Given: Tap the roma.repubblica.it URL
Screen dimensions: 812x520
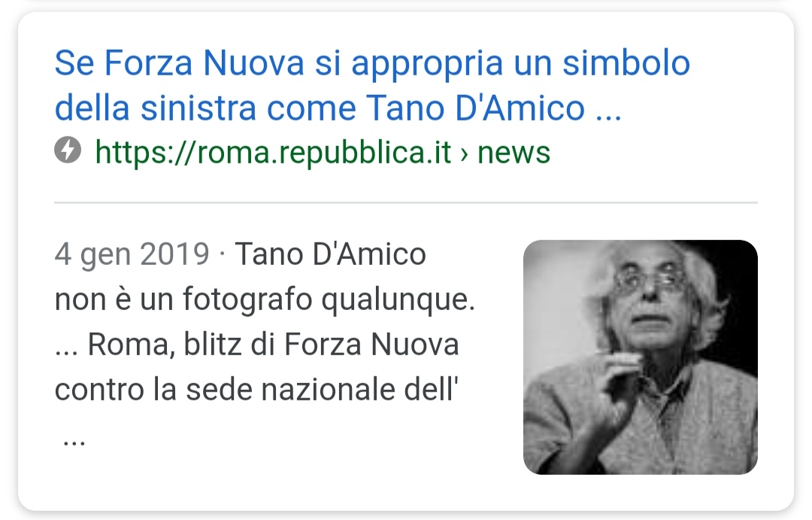Looking at the screenshot, I should click(273, 153).
